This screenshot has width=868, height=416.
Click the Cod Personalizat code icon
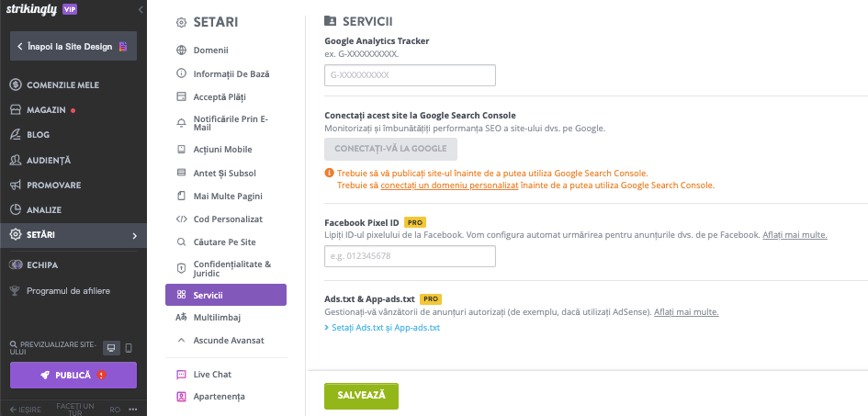click(181, 219)
